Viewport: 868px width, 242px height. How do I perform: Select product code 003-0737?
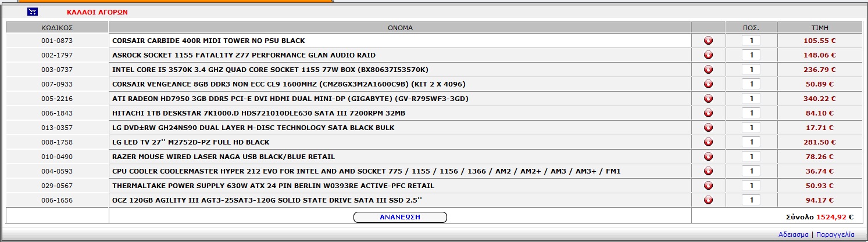[x=57, y=70]
